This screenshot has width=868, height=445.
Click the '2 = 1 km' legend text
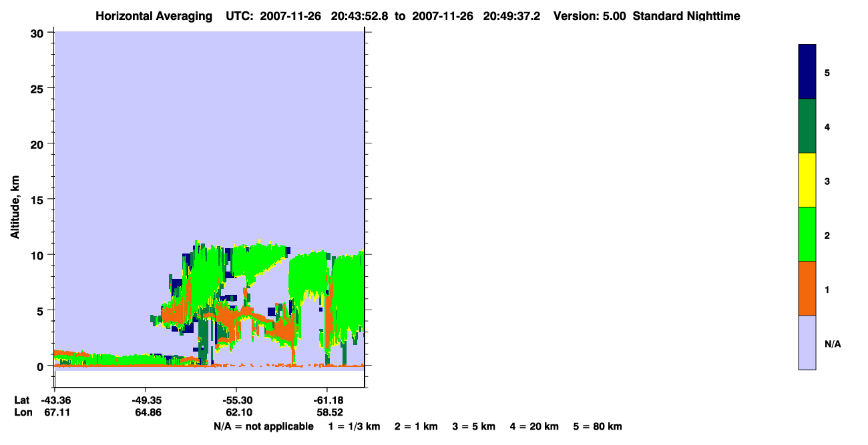[416, 426]
